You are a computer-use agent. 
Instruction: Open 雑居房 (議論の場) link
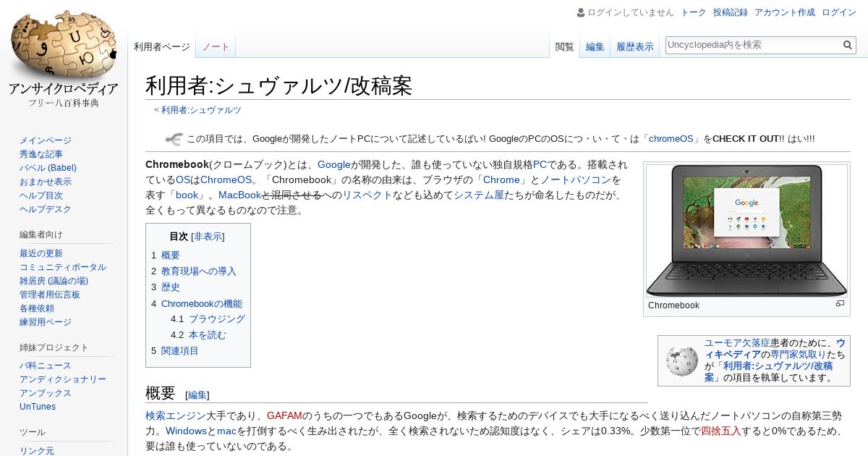[54, 281]
